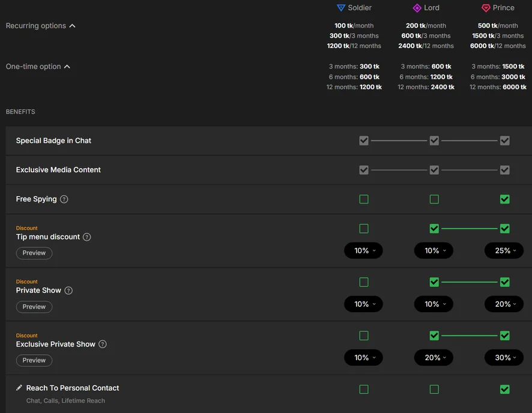Open Prince Tip menu discount 25% dropdown
This screenshot has height=413, width=532.
(504, 251)
